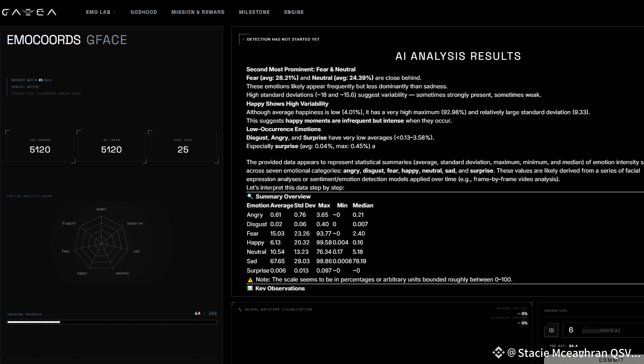The height and width of the screenshot is (364, 644).
Task: Click the magnifier icon beside Summary Overview
Action: 250,196
